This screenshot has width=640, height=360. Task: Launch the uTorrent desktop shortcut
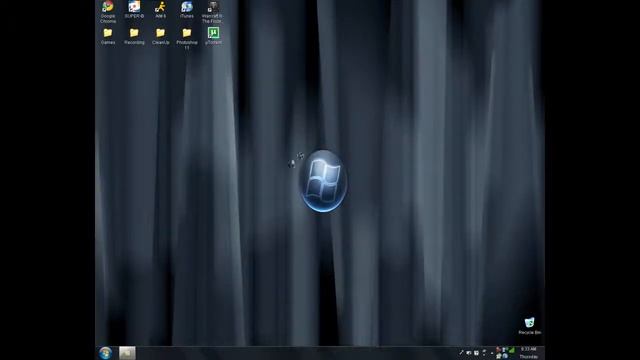coord(213,36)
